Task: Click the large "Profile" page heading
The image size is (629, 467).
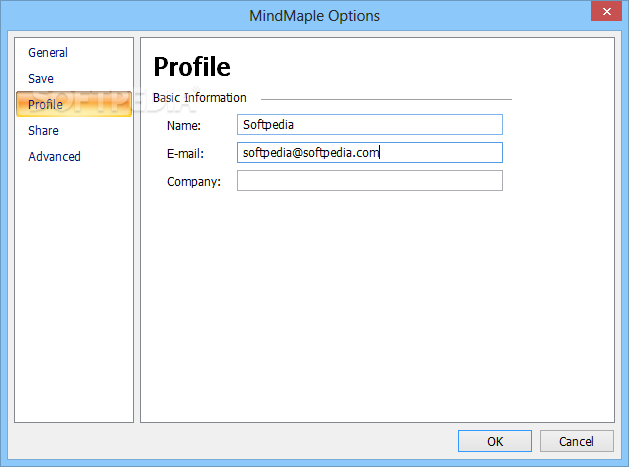Action: coord(192,66)
